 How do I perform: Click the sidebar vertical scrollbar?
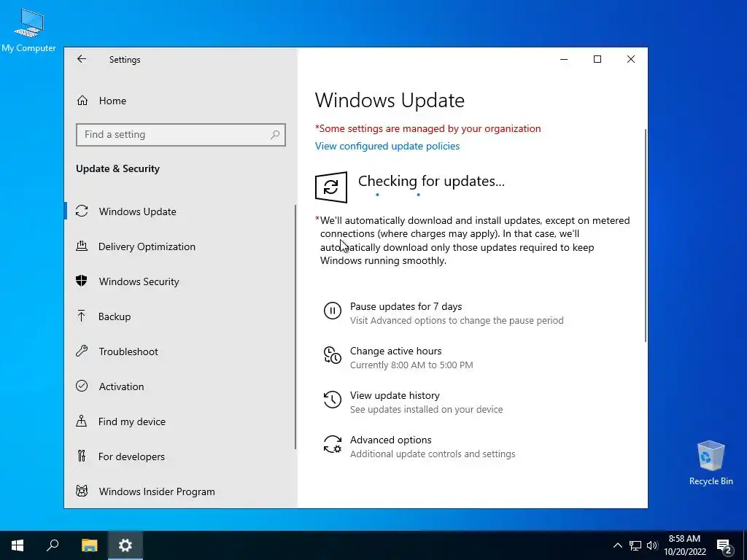pyautogui.click(x=295, y=327)
